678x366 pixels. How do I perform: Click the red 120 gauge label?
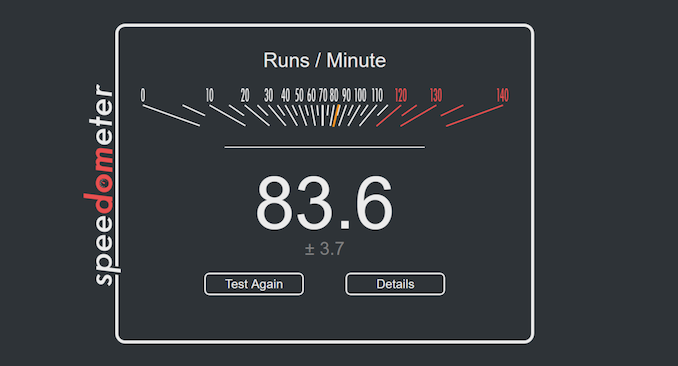point(401,95)
